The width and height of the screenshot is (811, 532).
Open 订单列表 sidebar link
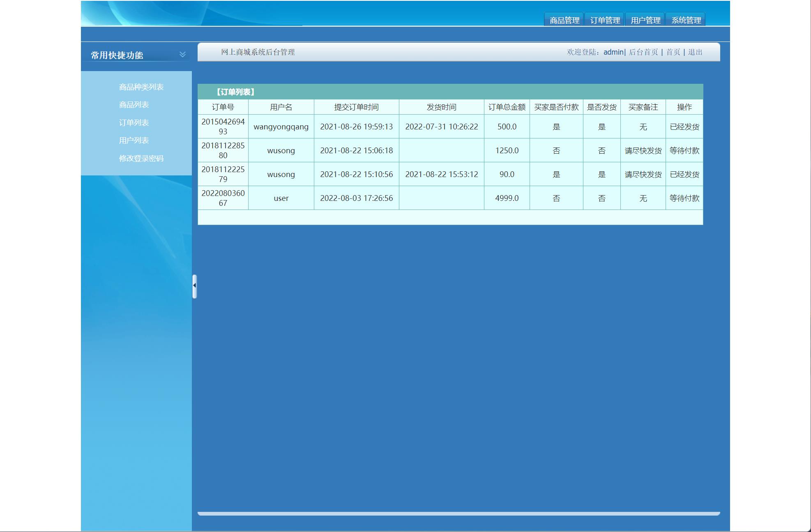tap(134, 123)
